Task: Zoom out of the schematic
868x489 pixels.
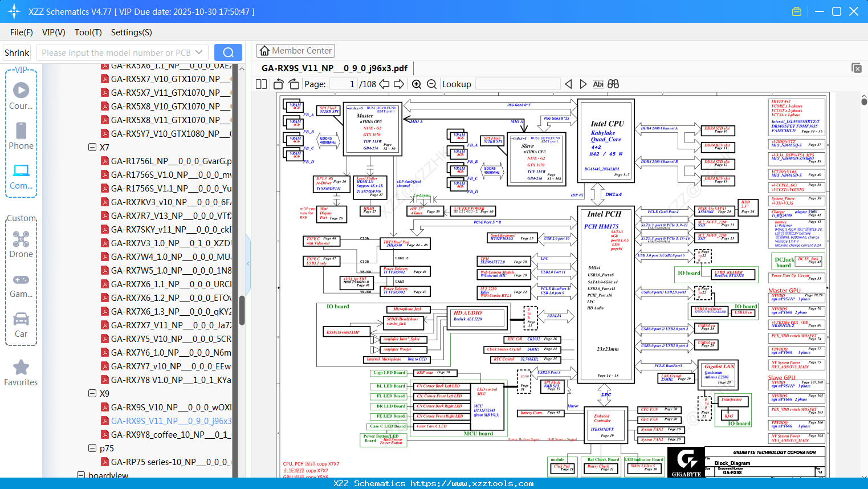Action: click(x=431, y=84)
